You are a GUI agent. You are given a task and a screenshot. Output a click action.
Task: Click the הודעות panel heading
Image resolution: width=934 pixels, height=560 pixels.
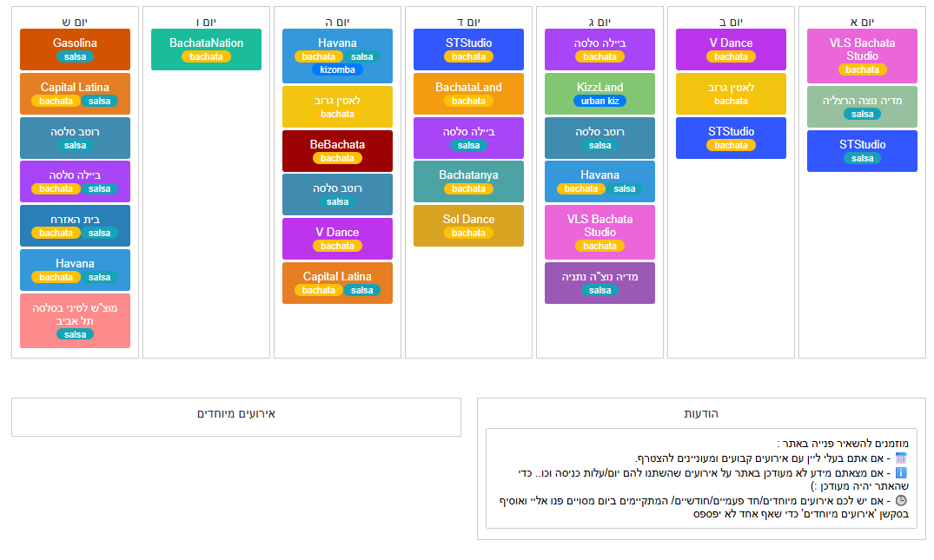point(701,414)
